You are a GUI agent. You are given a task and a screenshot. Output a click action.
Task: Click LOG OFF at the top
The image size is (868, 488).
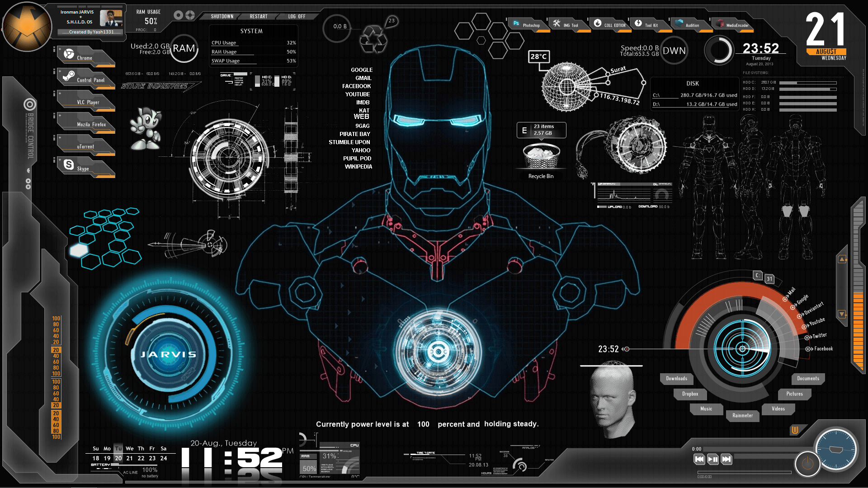pyautogui.click(x=297, y=16)
